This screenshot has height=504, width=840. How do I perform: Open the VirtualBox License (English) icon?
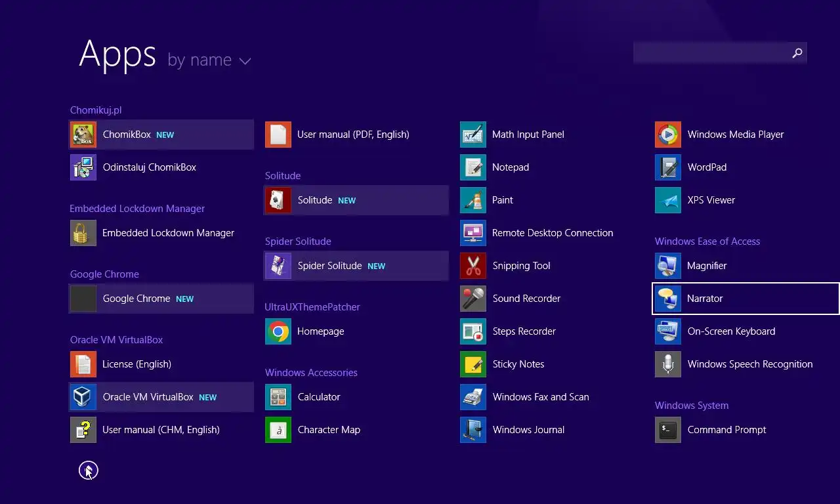point(83,364)
